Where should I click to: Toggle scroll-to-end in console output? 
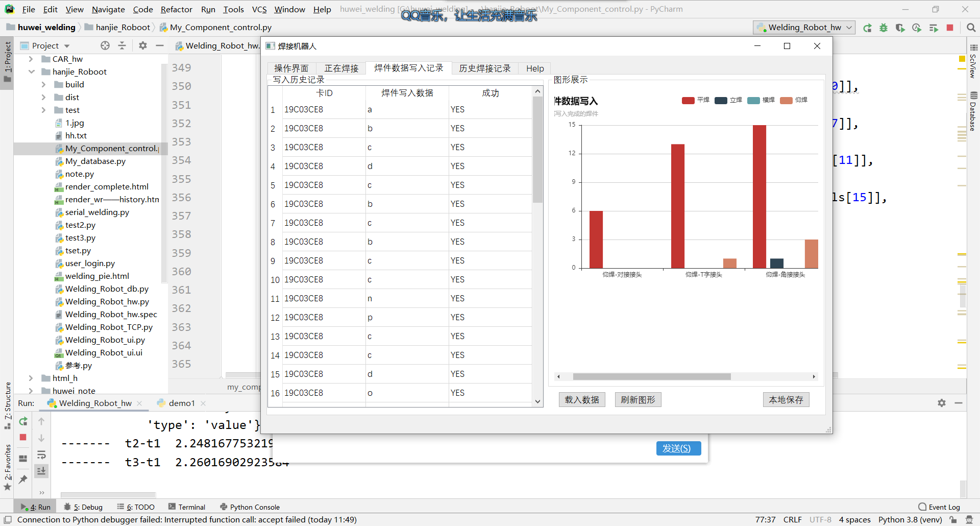pos(41,470)
